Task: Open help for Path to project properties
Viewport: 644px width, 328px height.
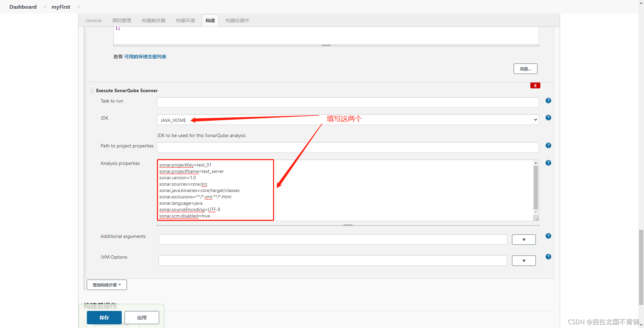Action: click(548, 145)
